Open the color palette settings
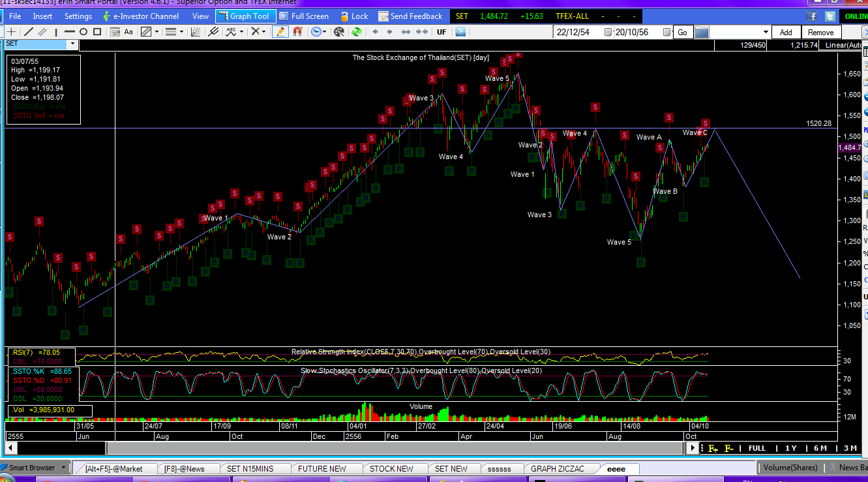The height and width of the screenshot is (482, 868). pos(339,32)
